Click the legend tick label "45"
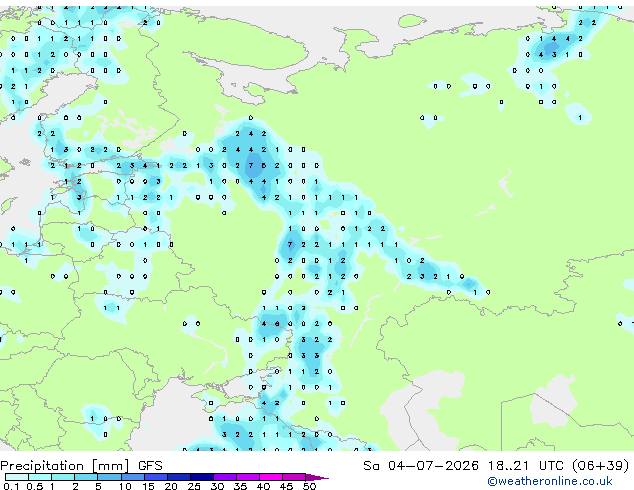Viewport: 634px width, 490px height. click(x=286, y=486)
